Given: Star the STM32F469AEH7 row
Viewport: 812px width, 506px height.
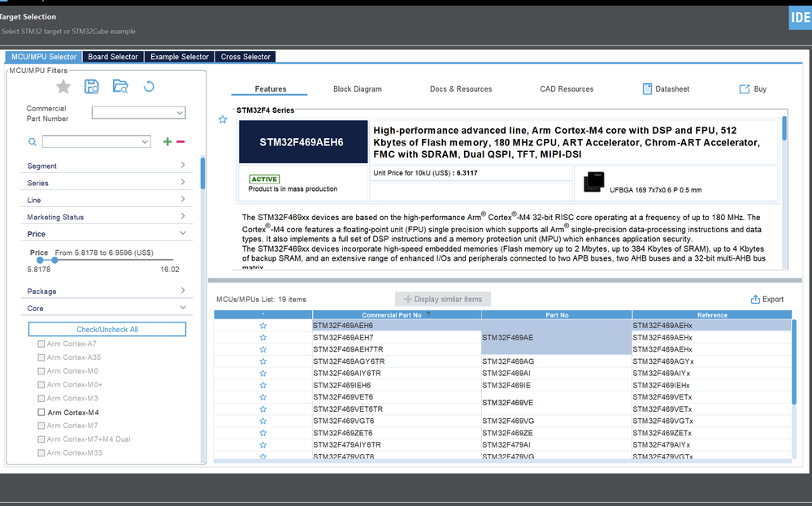Looking at the screenshot, I should [x=263, y=337].
